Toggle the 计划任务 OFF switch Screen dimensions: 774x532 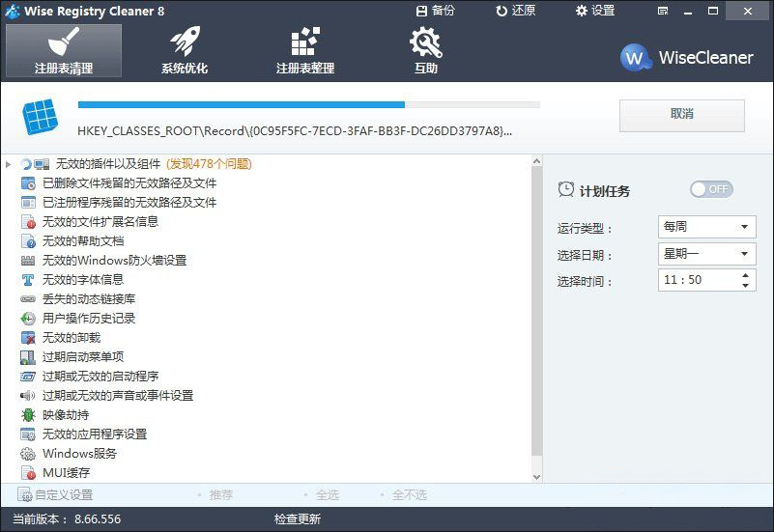711,189
